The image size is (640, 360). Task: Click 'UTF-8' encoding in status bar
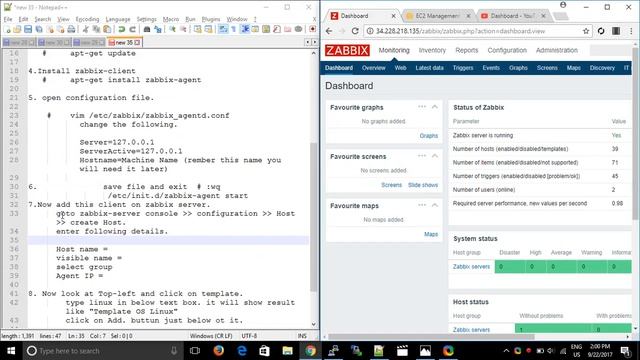[249, 336]
